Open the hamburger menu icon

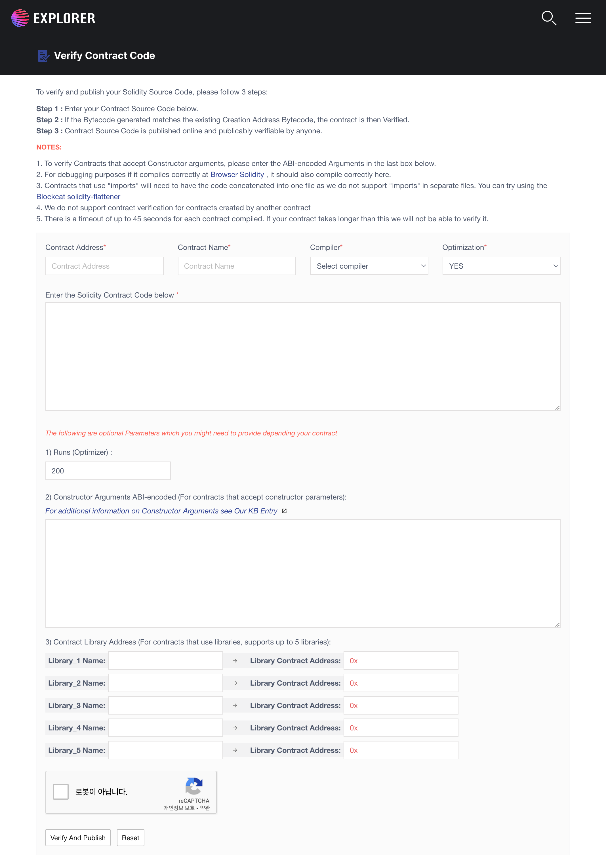click(583, 18)
